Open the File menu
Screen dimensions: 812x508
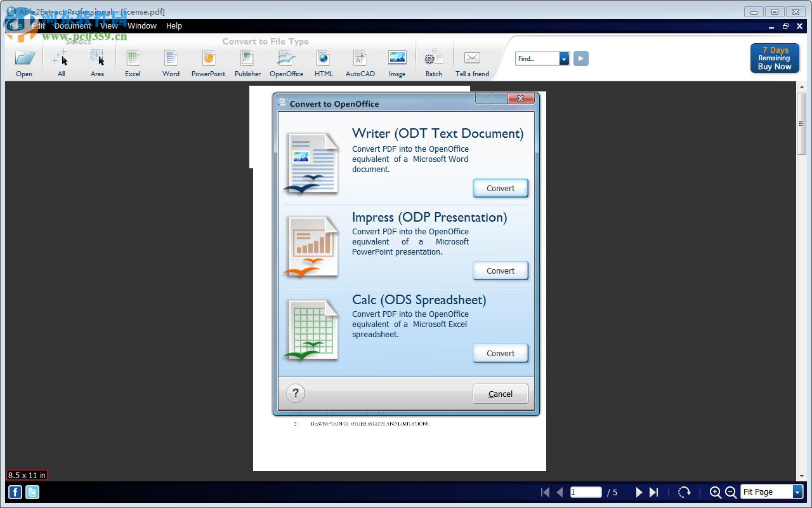point(15,26)
